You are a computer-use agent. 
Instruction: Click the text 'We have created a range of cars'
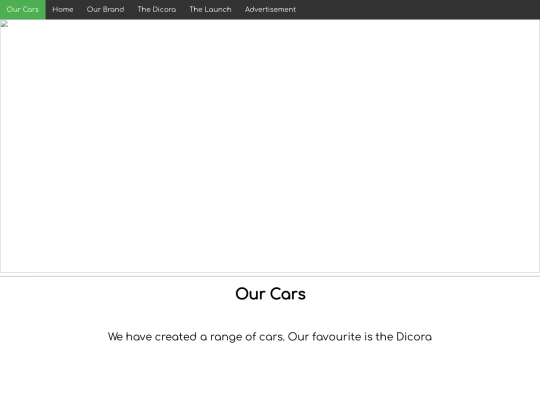(x=196, y=336)
